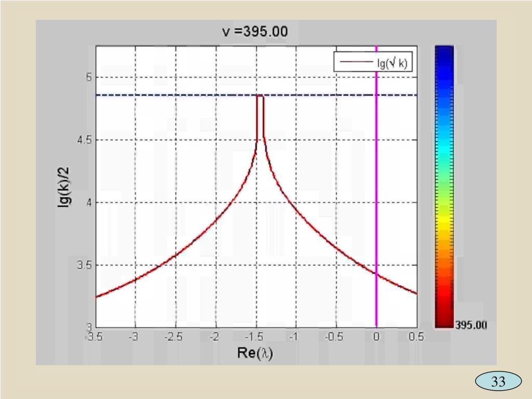Click the y-axis tick label 3.5
This screenshot has height=399, width=532.
coord(85,265)
